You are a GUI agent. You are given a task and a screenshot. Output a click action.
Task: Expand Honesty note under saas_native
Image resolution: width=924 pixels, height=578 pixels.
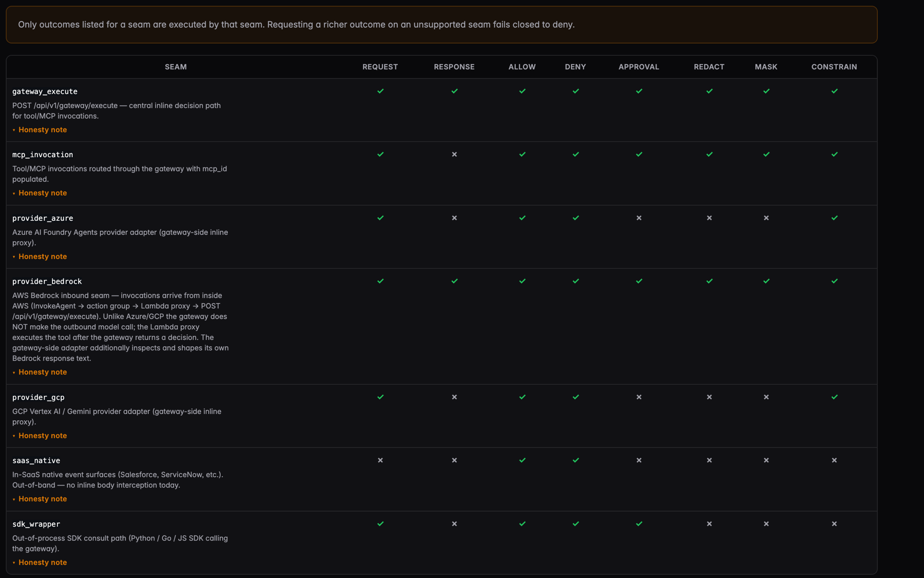point(40,499)
